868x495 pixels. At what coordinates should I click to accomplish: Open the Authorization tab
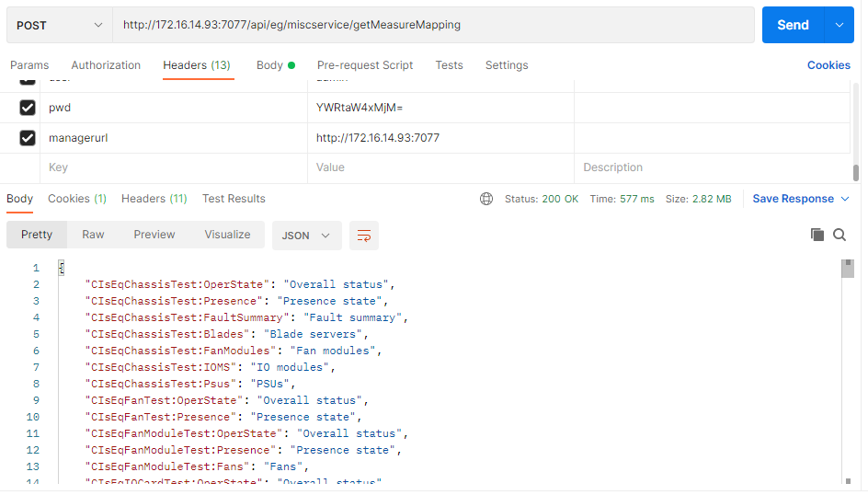coord(106,65)
